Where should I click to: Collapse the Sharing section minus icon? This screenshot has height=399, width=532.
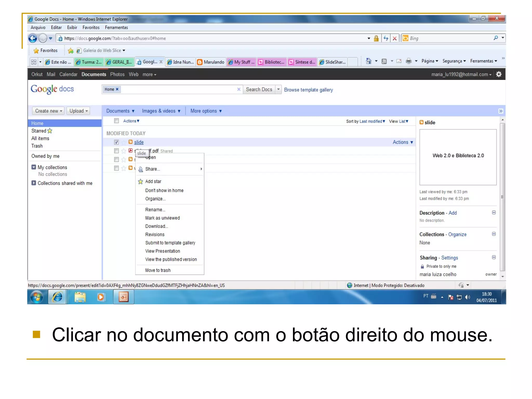pos(494,257)
